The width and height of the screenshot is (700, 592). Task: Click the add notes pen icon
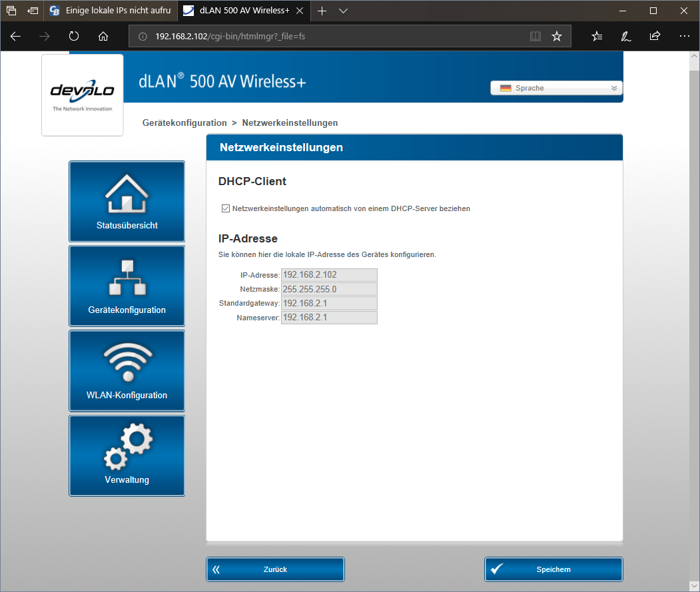pyautogui.click(x=626, y=36)
